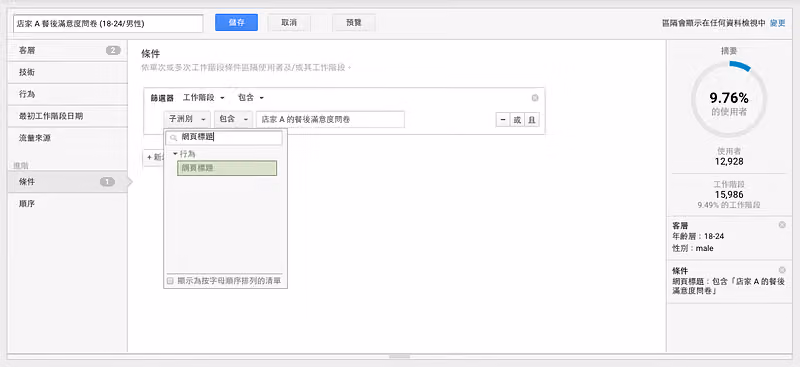This screenshot has width=800, height=367.
Task: Open the 工作階段 filter scope dropdown
Action: coord(204,97)
